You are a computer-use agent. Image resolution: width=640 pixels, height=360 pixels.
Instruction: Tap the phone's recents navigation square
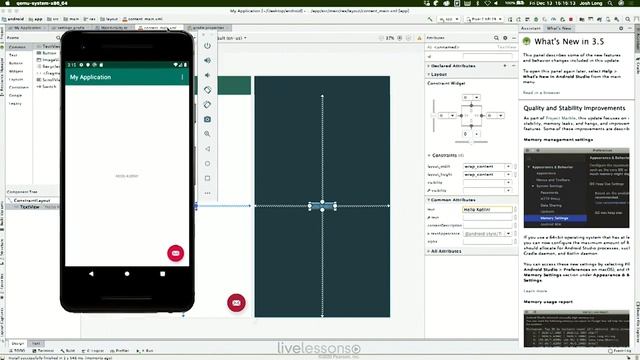pos(162,273)
